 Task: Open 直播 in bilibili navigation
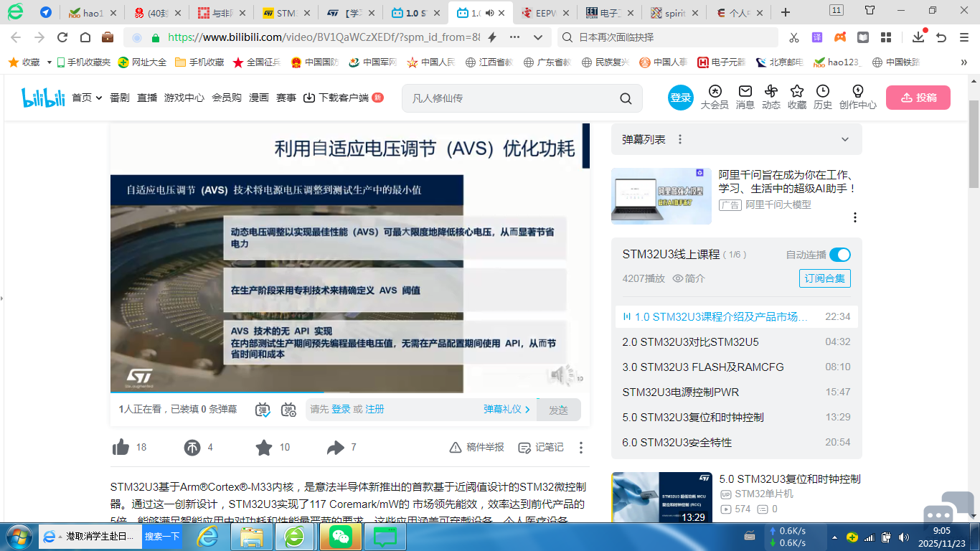point(147,98)
